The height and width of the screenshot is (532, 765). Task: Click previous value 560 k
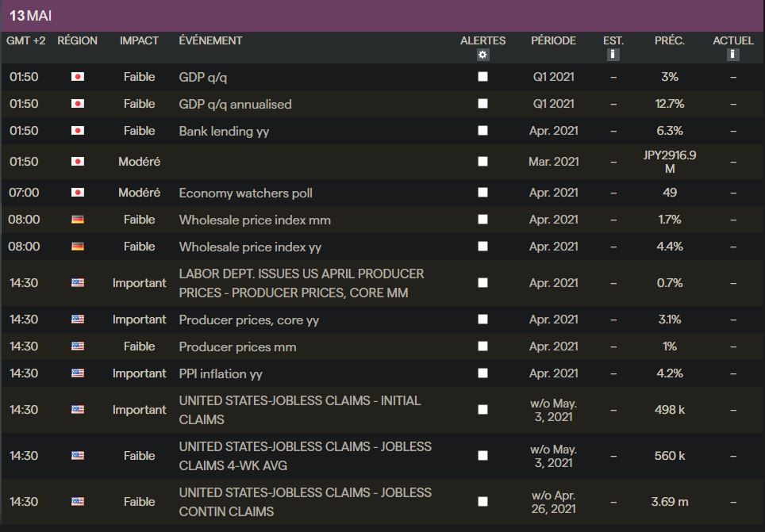pos(670,455)
